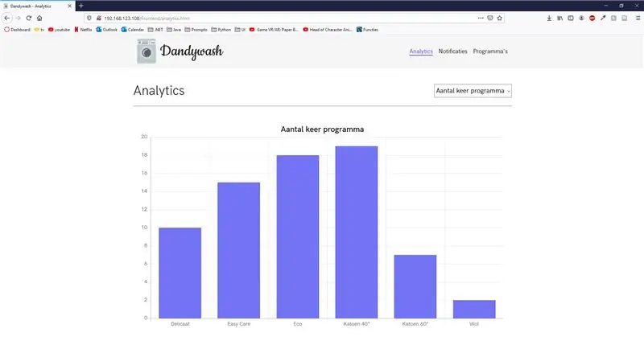Open the Firefox library icon
Image resolution: width=644 pixels, height=349 pixels.
559,18
